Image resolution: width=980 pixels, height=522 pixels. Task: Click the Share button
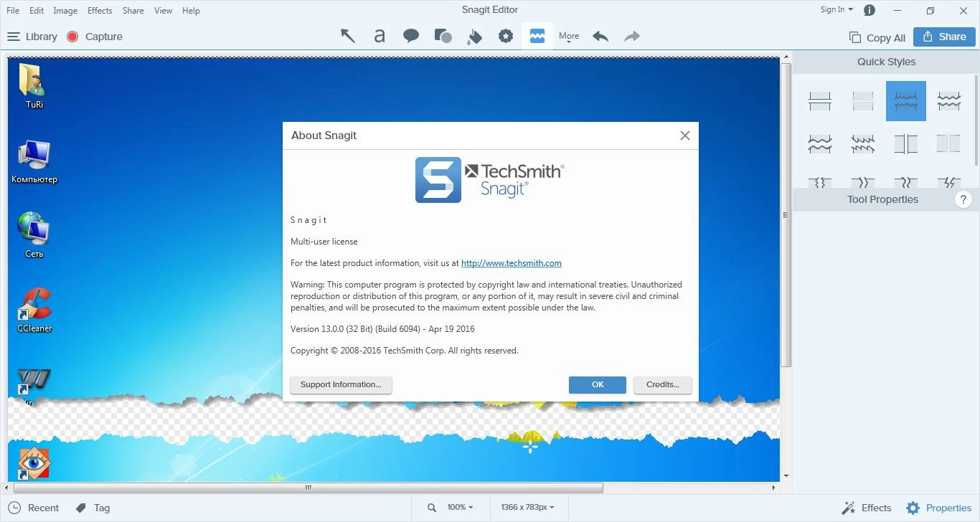click(944, 37)
